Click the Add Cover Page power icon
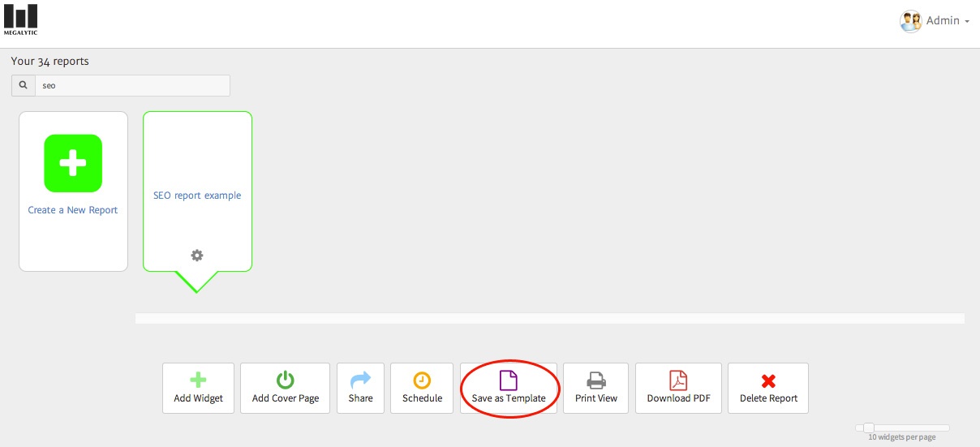The height and width of the screenshot is (447, 980). (285, 380)
